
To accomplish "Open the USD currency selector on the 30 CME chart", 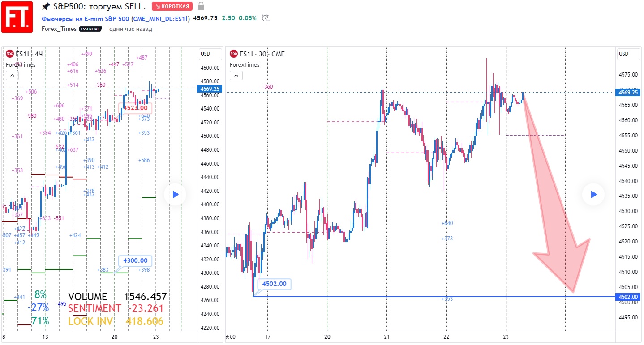I will point(628,54).
